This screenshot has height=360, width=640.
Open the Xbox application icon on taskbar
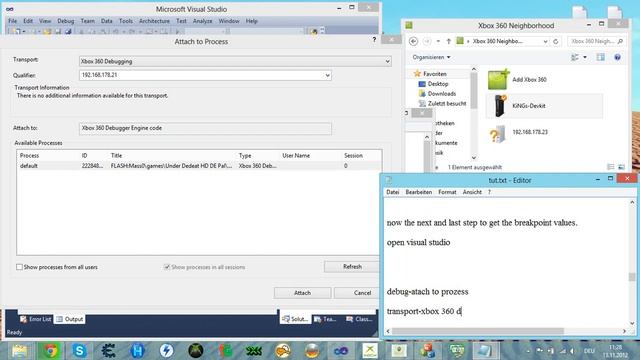click(x=196, y=351)
